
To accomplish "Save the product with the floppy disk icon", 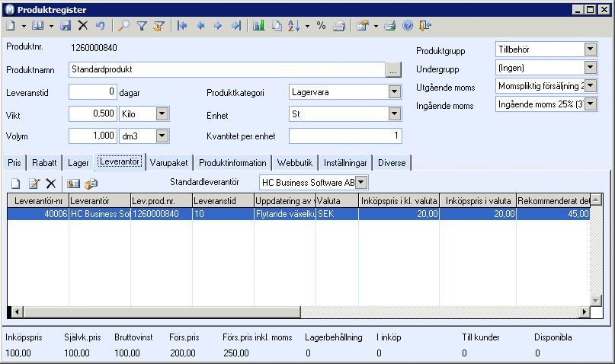I will (66, 26).
